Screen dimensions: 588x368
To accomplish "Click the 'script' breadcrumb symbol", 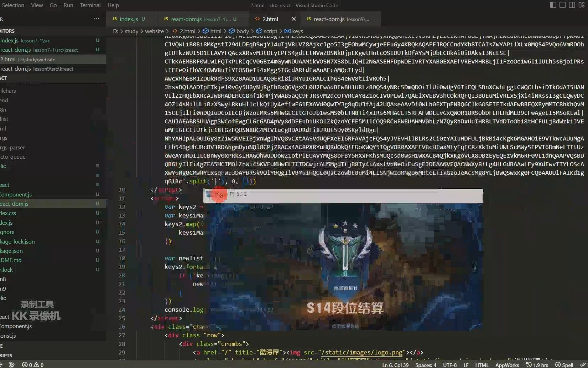I will point(267,31).
